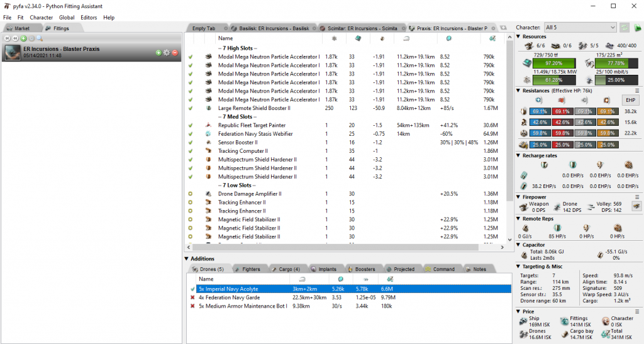Click the refresh character icon beside All 5
644x344 pixels.
pyautogui.click(x=625, y=28)
